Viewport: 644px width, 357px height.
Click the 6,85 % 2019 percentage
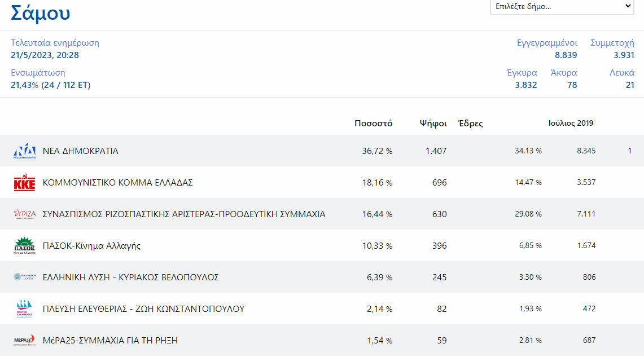(530, 246)
